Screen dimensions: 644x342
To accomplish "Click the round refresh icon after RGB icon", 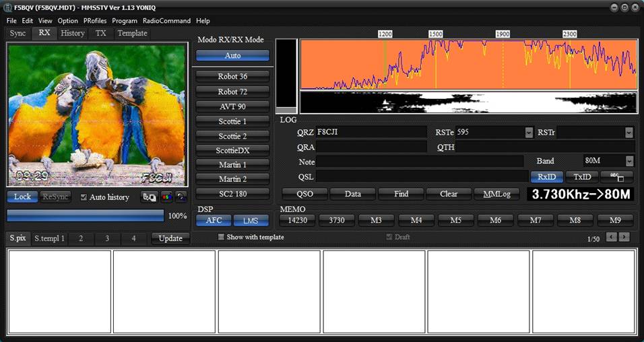I will tap(181, 197).
